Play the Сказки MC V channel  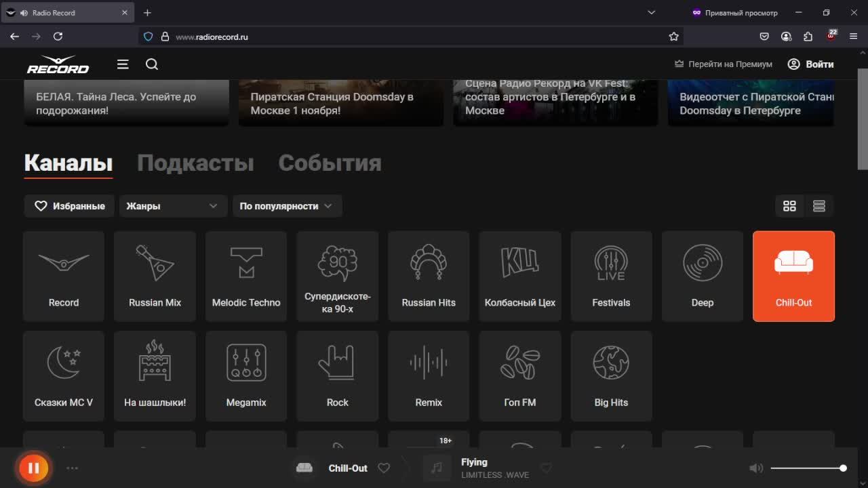(x=64, y=376)
